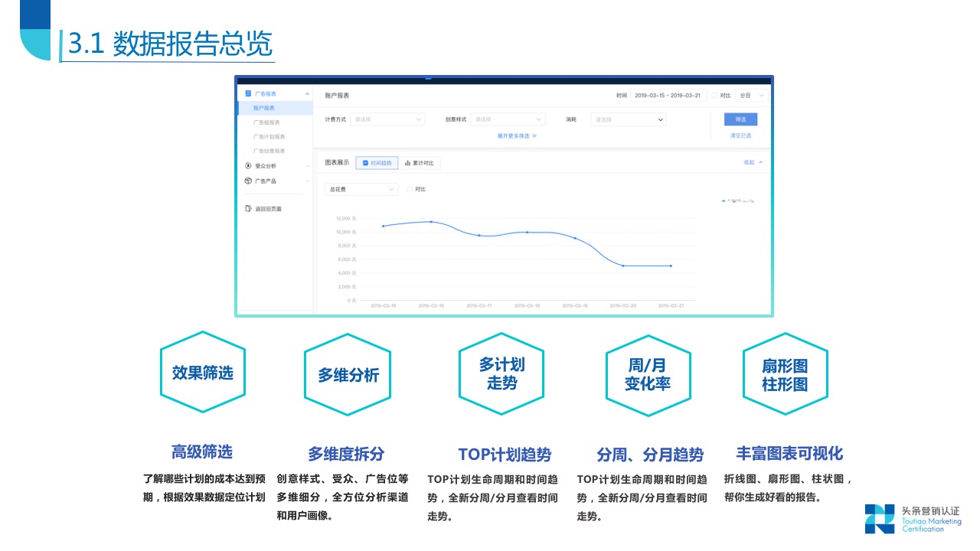The width and height of the screenshot is (980, 551).
Task: Check the 对比 box beside the 总花费 selector
Action: [410, 189]
